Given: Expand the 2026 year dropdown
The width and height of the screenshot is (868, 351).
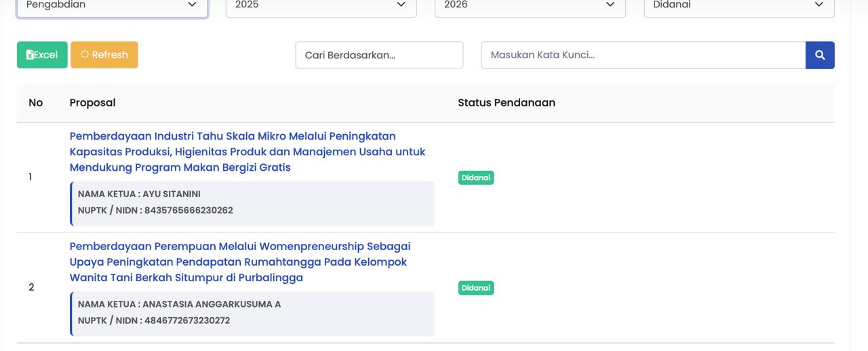Looking at the screenshot, I should [530, 6].
